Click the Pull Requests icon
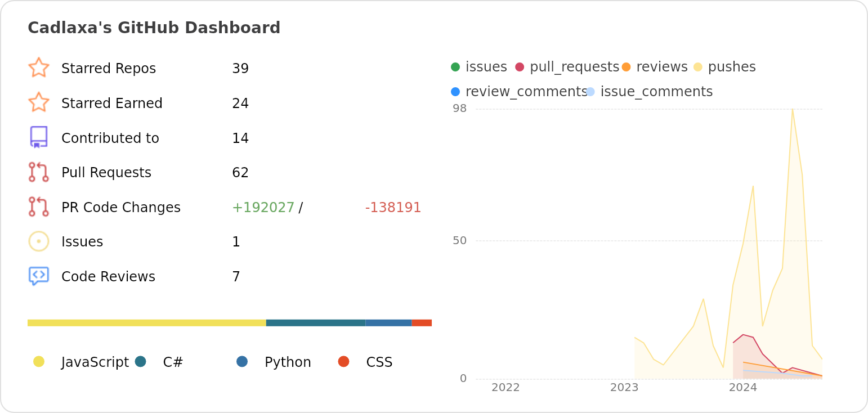 click(x=39, y=172)
